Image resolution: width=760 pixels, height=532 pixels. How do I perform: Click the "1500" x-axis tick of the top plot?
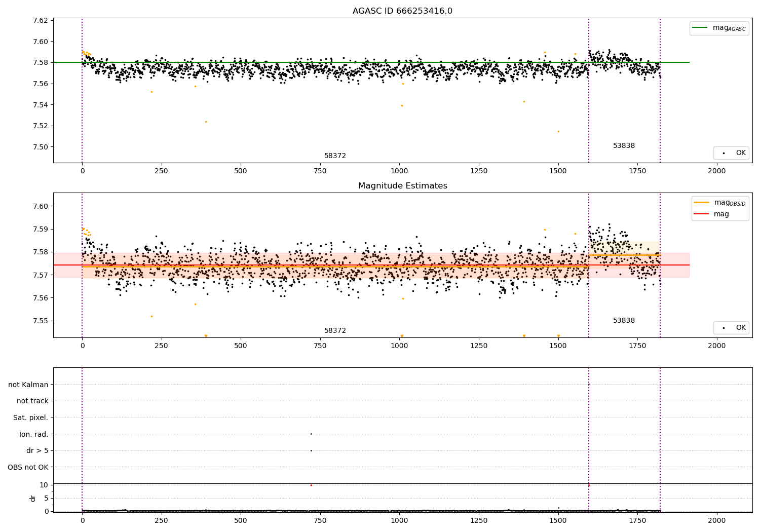(x=558, y=171)
